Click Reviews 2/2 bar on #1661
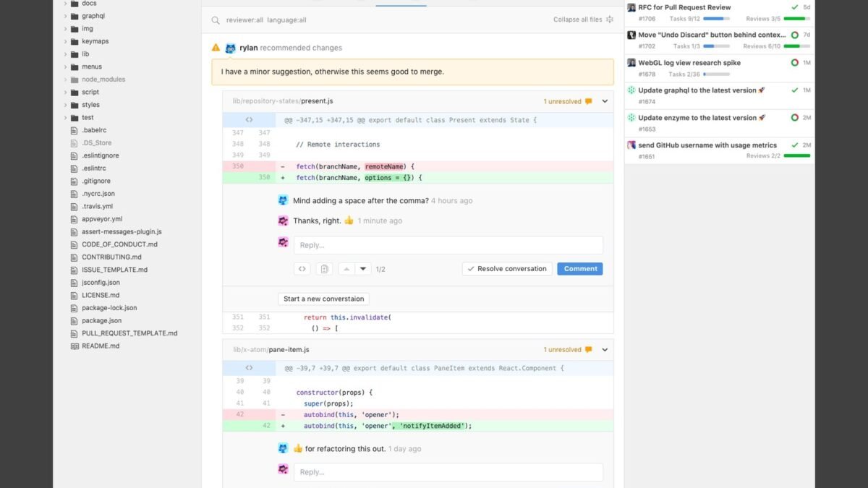 796,156
